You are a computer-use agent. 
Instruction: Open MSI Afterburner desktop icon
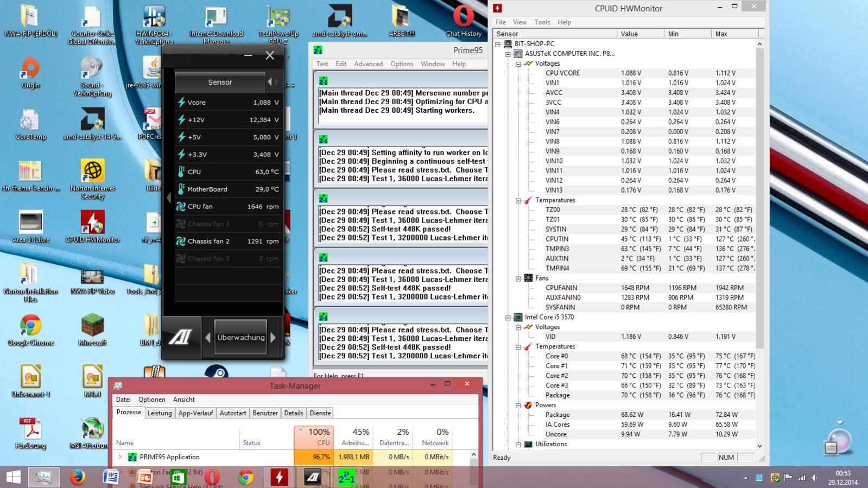pos(92,433)
